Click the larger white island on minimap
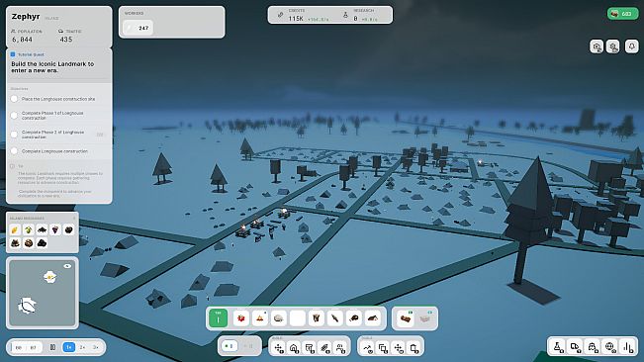This screenshot has height=362, width=644. click(x=27, y=306)
